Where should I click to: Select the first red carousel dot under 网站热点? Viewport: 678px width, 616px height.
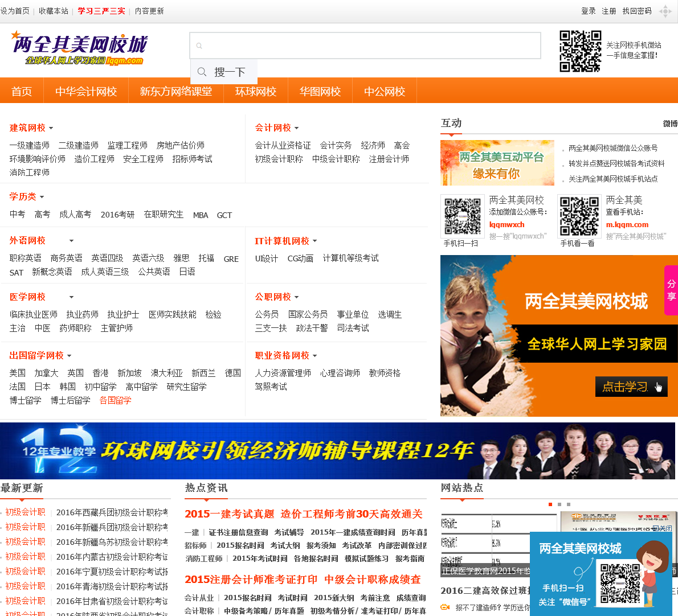click(550, 504)
